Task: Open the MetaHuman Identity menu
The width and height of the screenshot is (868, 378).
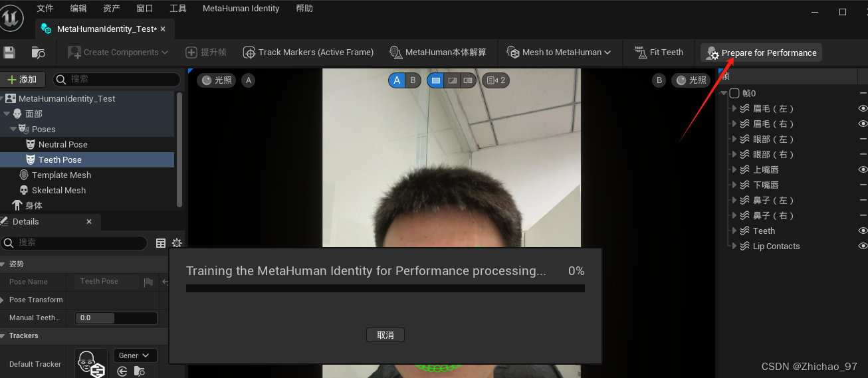Action: (241, 9)
